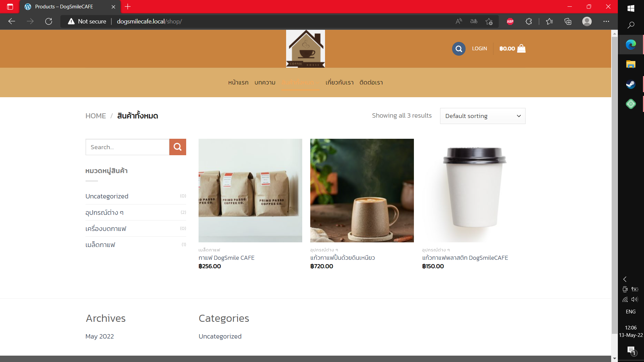Open แก้วกาแฟพลาสติก DogSmileCAFE product title
The image size is (644, 362).
pos(465,258)
